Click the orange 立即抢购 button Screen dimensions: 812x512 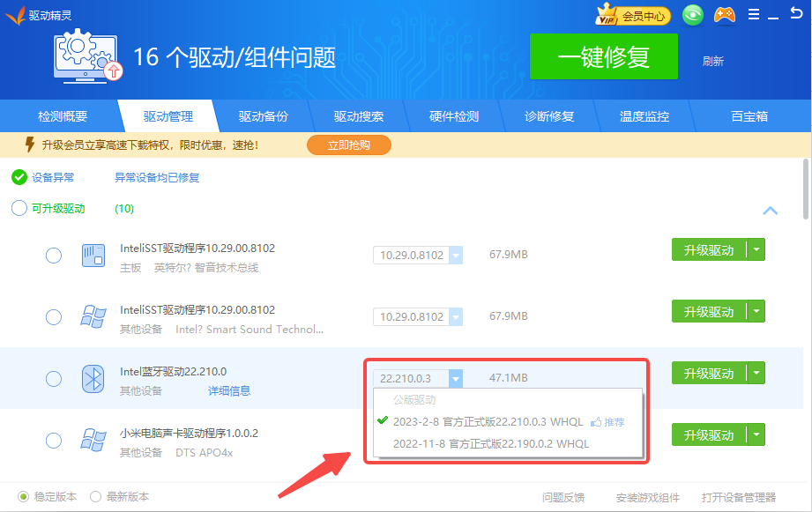pos(348,145)
